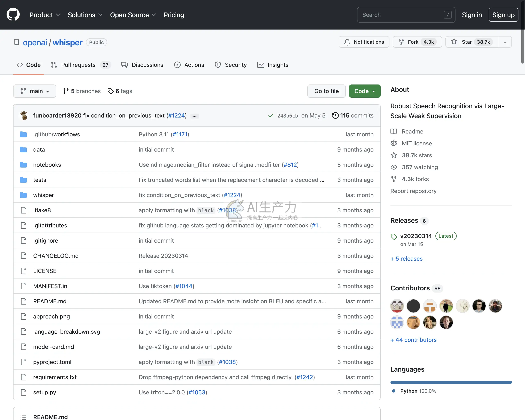Open CHANGELOG.md file
This screenshot has width=525, height=420.
point(56,256)
